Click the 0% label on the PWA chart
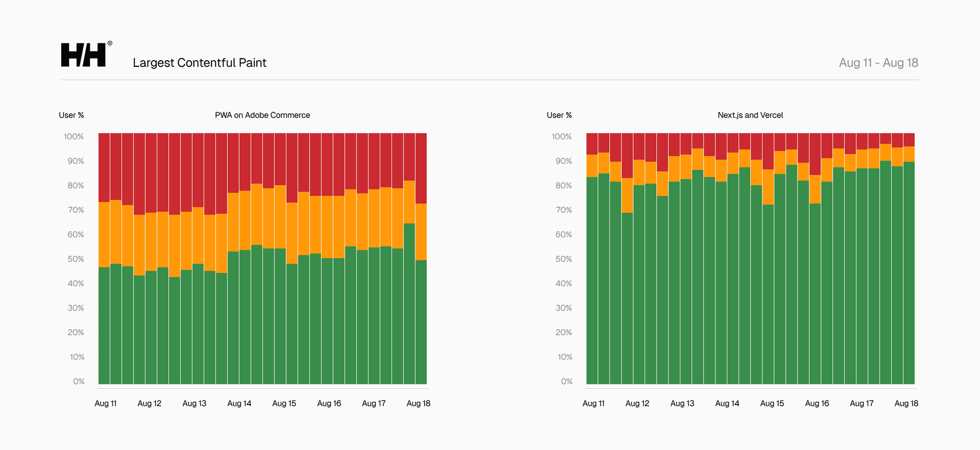Viewport: 980px width, 450px height. [79, 382]
